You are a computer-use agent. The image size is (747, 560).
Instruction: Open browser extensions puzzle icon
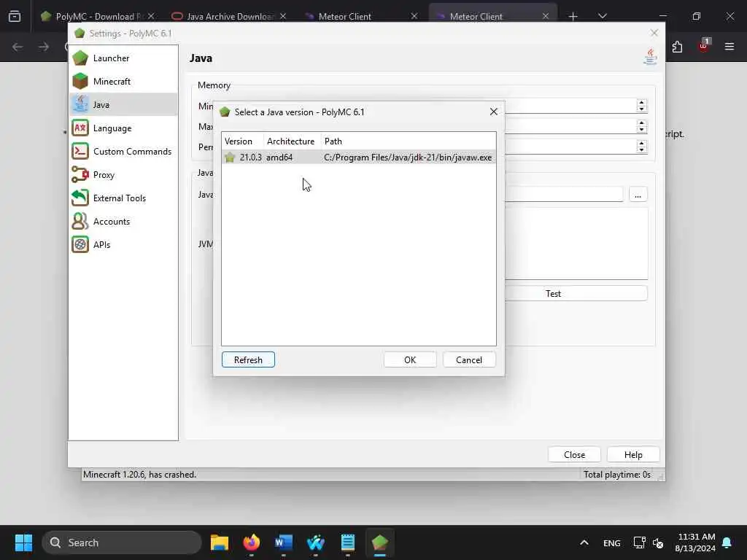coord(678,47)
